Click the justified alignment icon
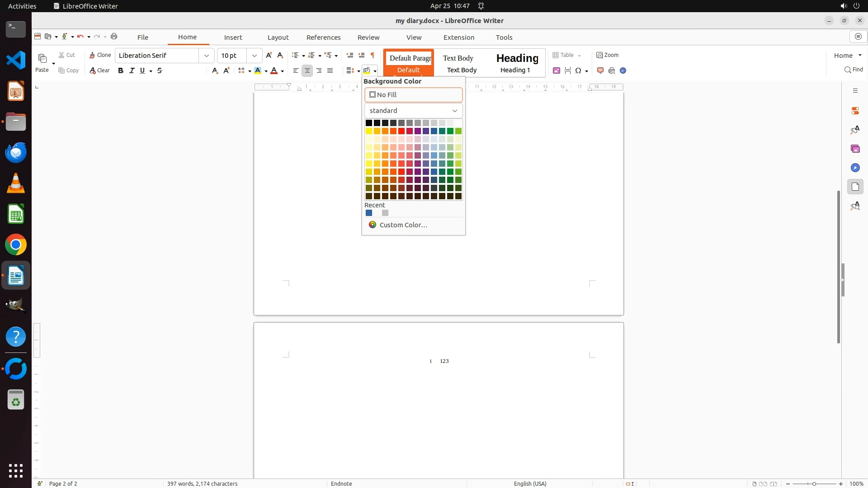868x488 pixels. pyautogui.click(x=330, y=70)
